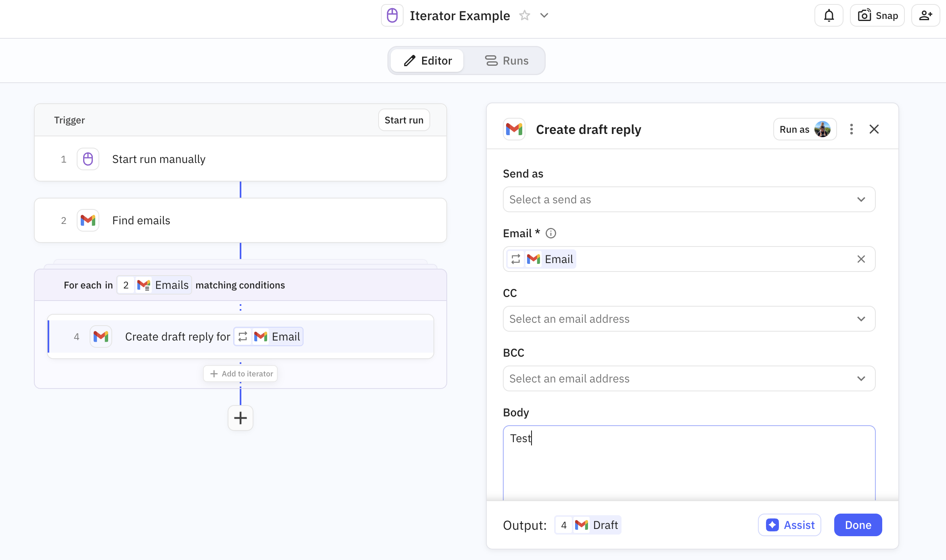Click into the Body text area
946x560 pixels.
tap(689, 464)
